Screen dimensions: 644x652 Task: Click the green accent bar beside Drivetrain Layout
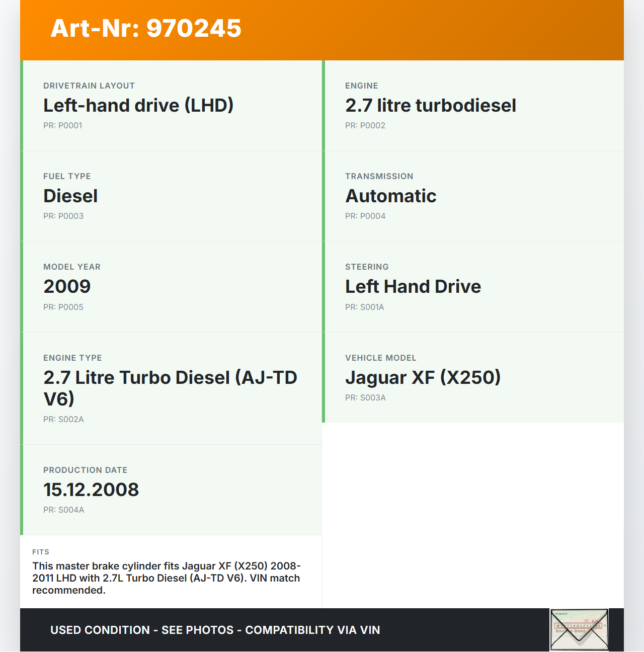tap(22, 106)
